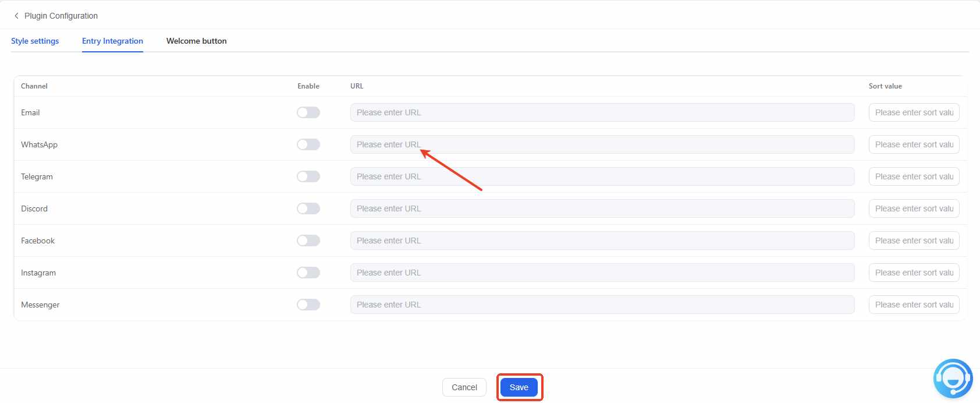This screenshot has width=980, height=403.
Task: Click the blue Save button
Action: 519,387
